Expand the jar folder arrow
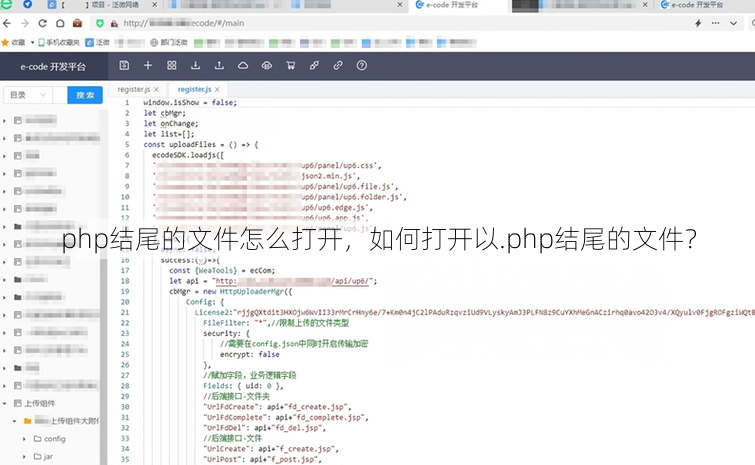The height and width of the screenshot is (465, 755). pyautogui.click(x=24, y=456)
